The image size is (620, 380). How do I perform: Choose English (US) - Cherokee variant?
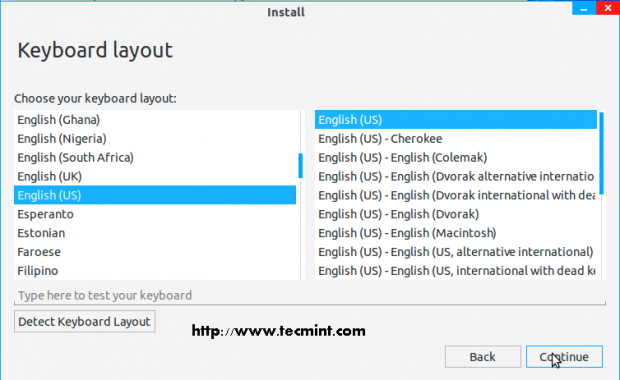[x=456, y=139]
